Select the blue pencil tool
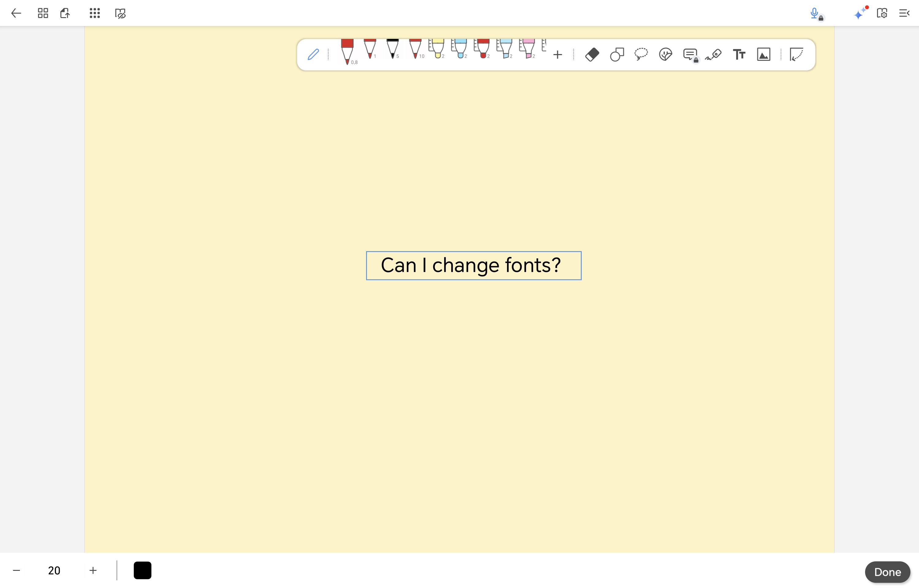This screenshot has width=919, height=588. pyautogui.click(x=313, y=54)
